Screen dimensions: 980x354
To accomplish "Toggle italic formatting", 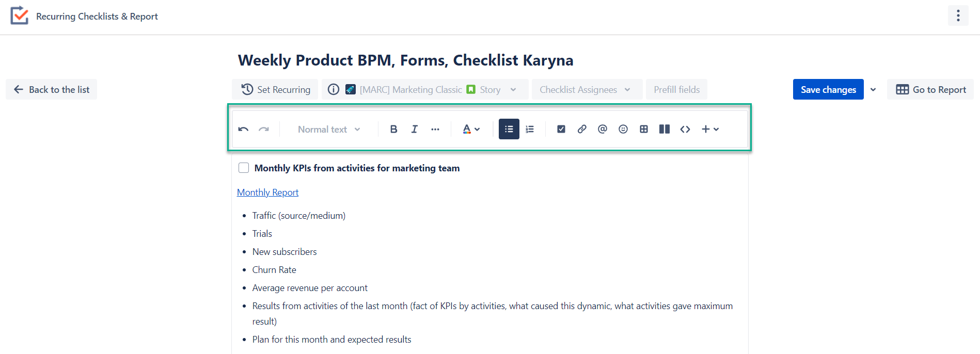I will (414, 129).
